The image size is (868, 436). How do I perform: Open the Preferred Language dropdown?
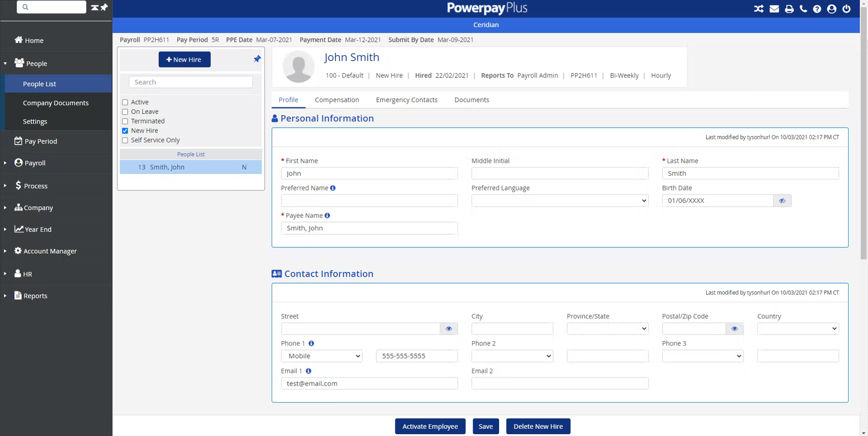pyautogui.click(x=560, y=201)
